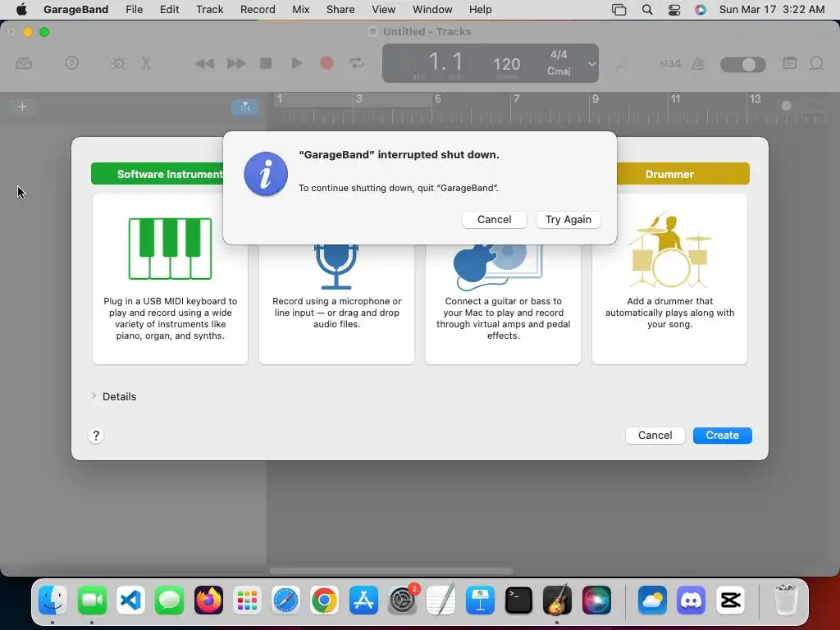
Task: Click the Fast Forward playback button
Action: coord(235,64)
